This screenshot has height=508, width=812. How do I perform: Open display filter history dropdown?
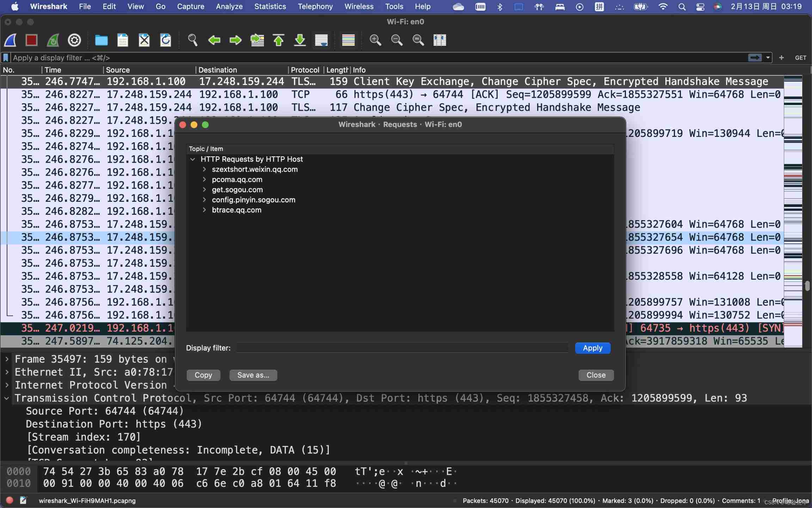[768, 58]
